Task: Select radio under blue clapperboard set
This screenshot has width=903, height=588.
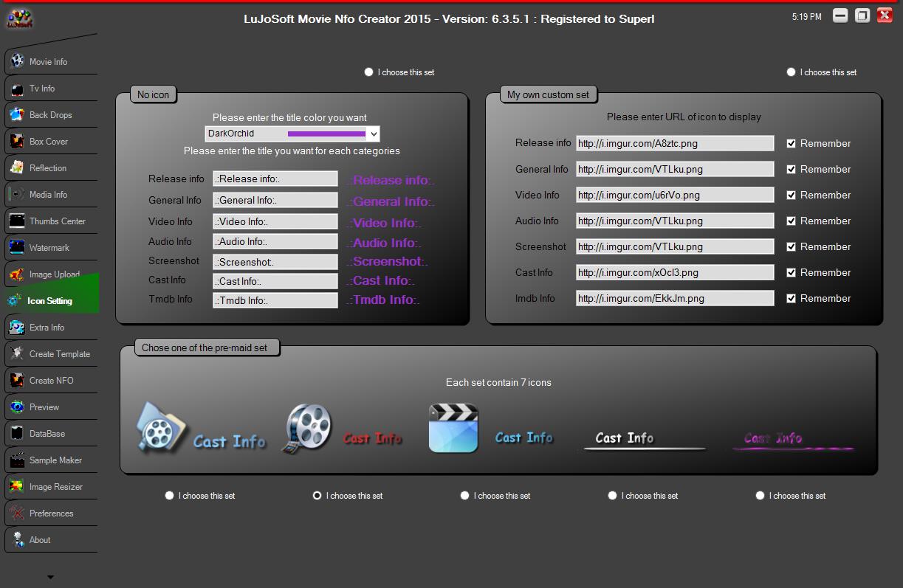Action: 465,496
